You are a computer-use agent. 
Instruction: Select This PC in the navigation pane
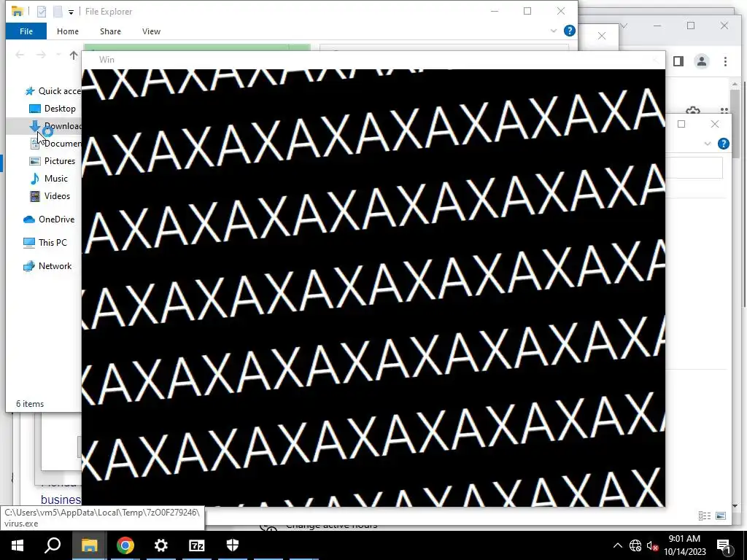click(45, 243)
